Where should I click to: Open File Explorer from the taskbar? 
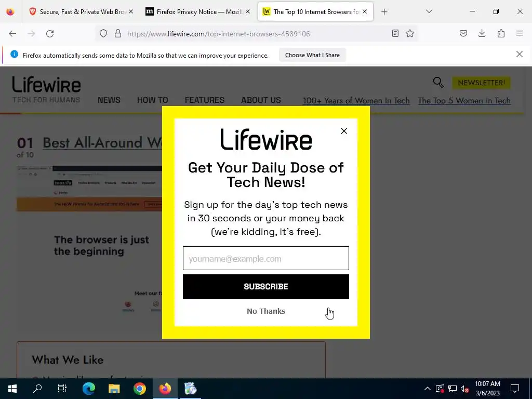click(x=114, y=389)
